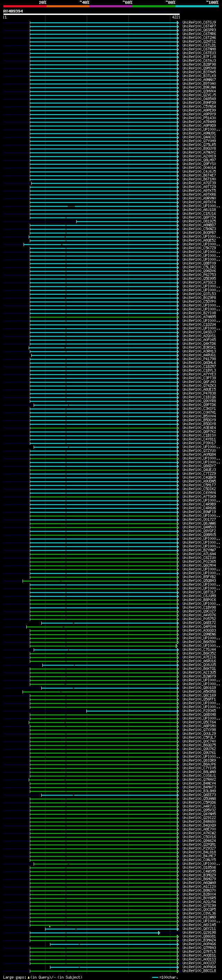This screenshot has width=222, height=980.
Task: Open hit UniRef100_Q2HTS1
Action: coord(199,41)
